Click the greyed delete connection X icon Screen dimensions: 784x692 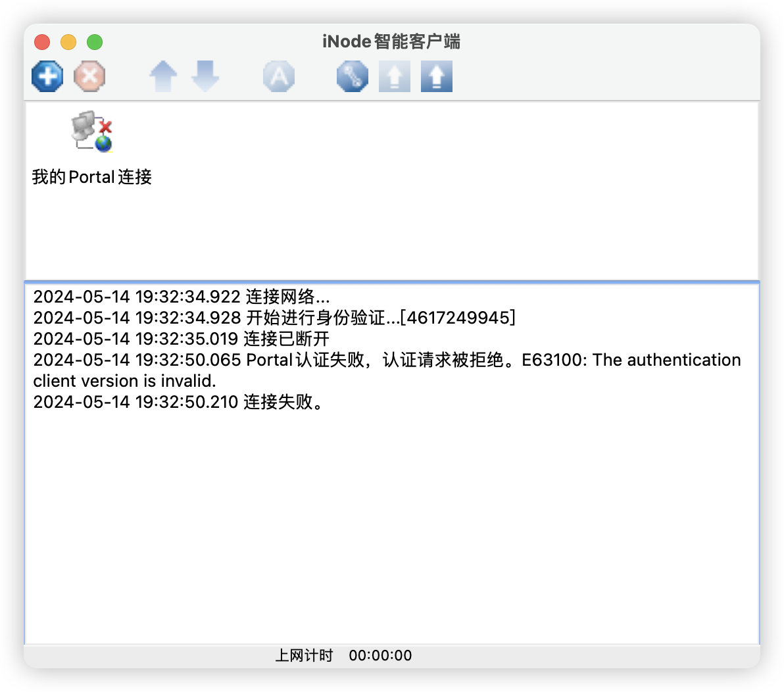[x=89, y=76]
